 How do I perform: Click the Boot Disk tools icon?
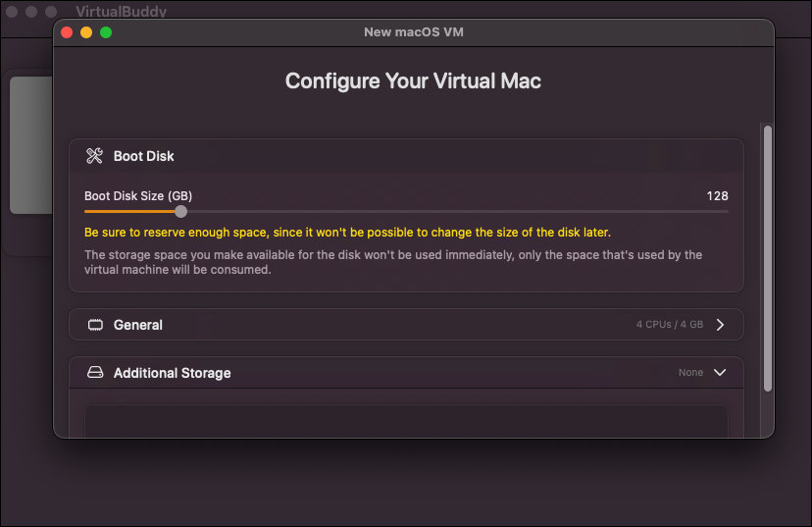tap(94, 155)
